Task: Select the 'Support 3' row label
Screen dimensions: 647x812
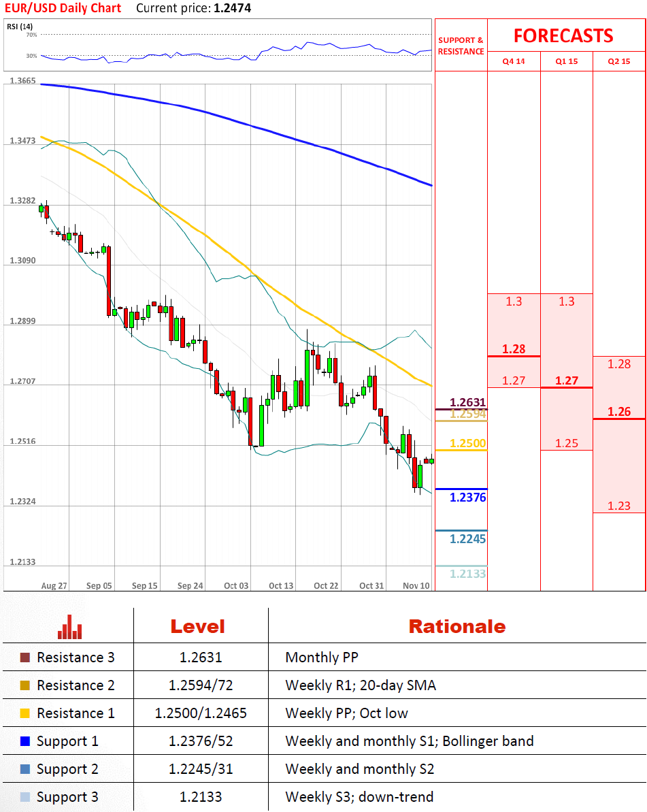Action: pos(67,797)
